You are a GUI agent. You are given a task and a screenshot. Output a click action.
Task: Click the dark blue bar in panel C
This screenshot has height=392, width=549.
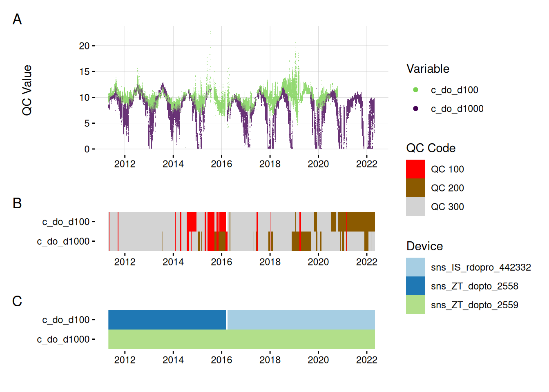pos(167,319)
